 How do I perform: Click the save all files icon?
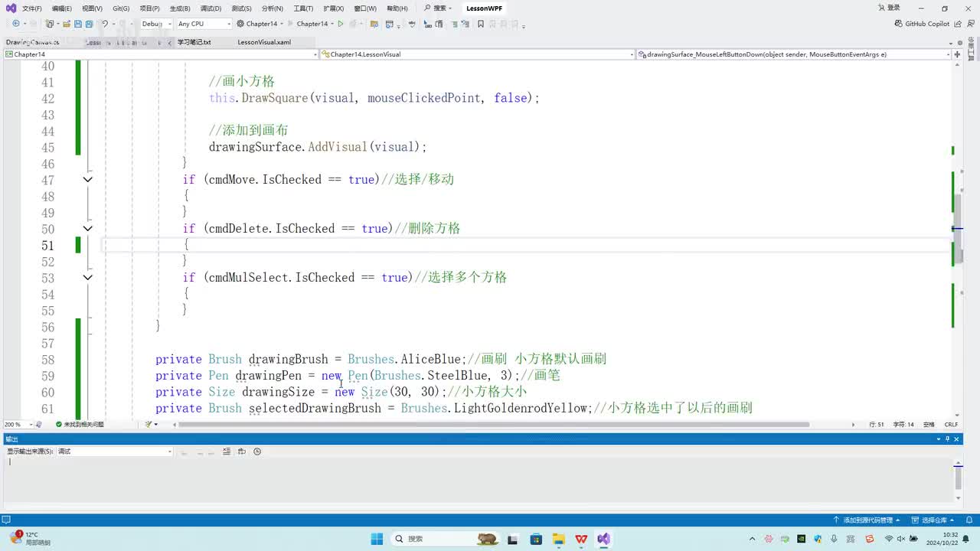(x=89, y=24)
